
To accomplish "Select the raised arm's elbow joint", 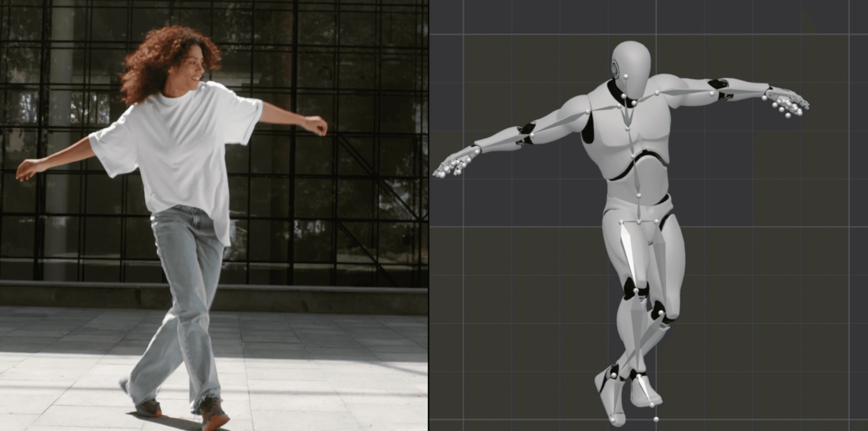I will [x=712, y=93].
